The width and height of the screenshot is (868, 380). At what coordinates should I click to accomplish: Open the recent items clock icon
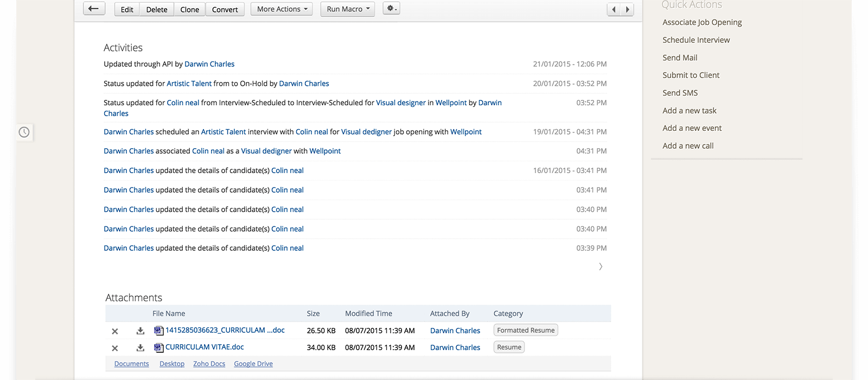(x=24, y=132)
